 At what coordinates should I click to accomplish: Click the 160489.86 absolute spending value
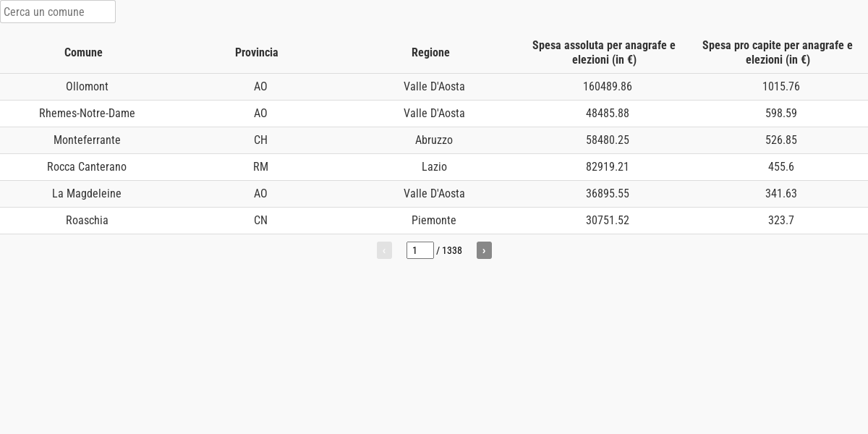point(608,87)
